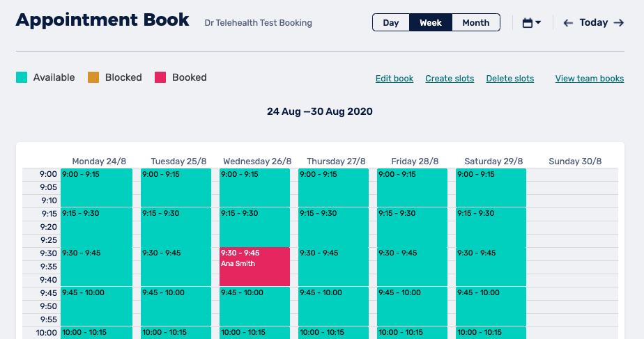The image size is (644, 339).
Task: Open the calendar date picker icon
Action: (x=528, y=23)
